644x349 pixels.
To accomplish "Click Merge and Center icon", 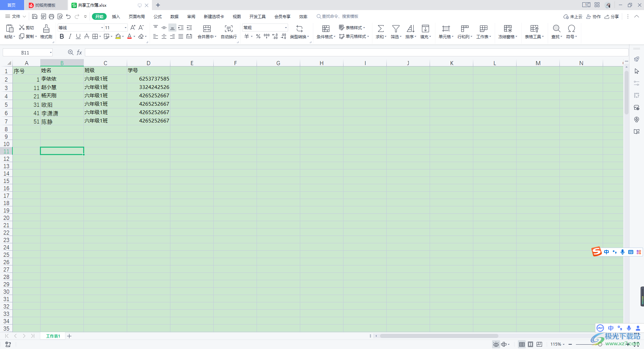I will pyautogui.click(x=207, y=29).
